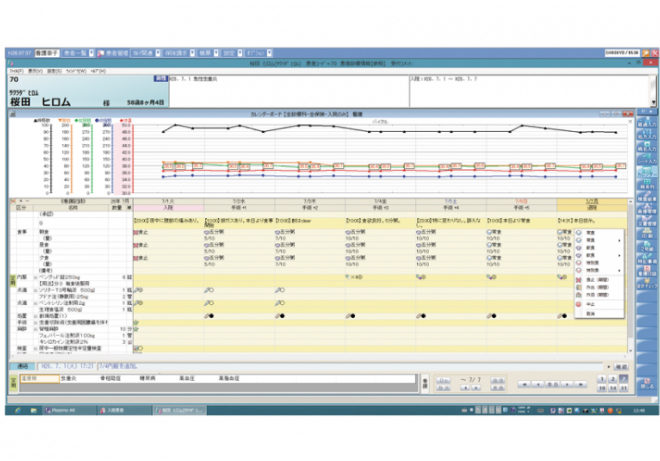Set display range with the 31 button
The width and height of the screenshot is (660, 461).
coord(623,388)
